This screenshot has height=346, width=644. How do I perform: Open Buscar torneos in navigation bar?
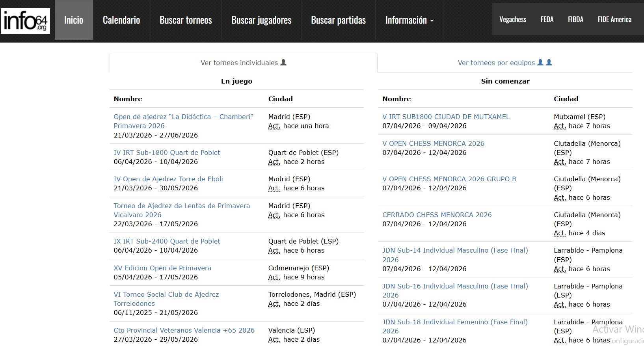coord(186,20)
